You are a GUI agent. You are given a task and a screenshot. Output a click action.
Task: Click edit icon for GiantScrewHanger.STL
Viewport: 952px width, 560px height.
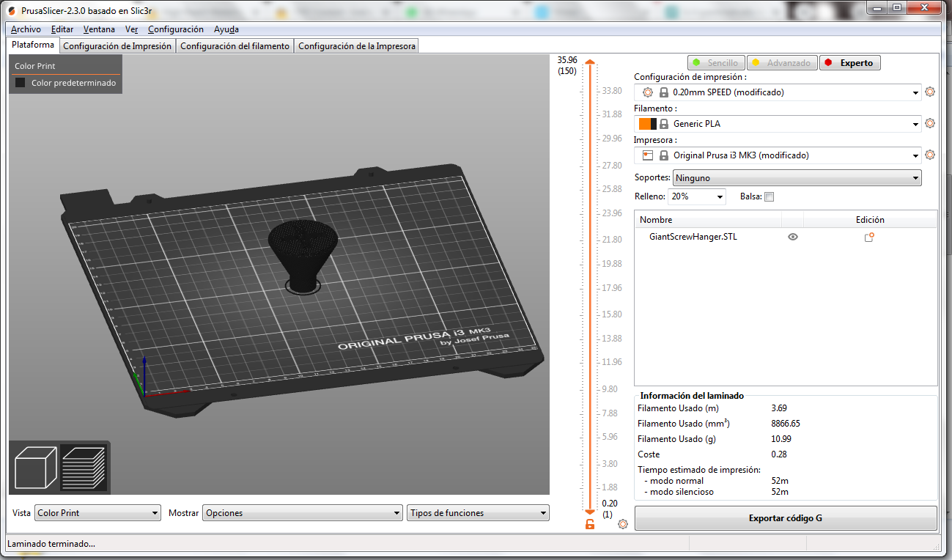869,237
